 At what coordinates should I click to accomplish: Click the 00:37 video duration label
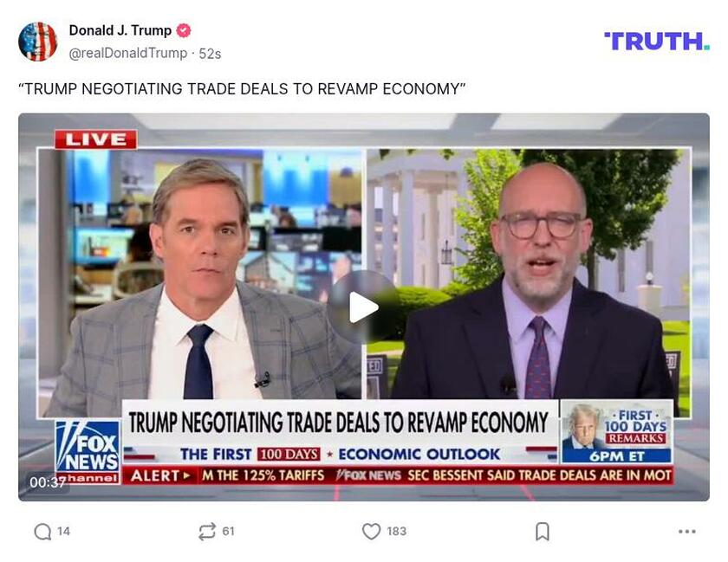point(47,482)
